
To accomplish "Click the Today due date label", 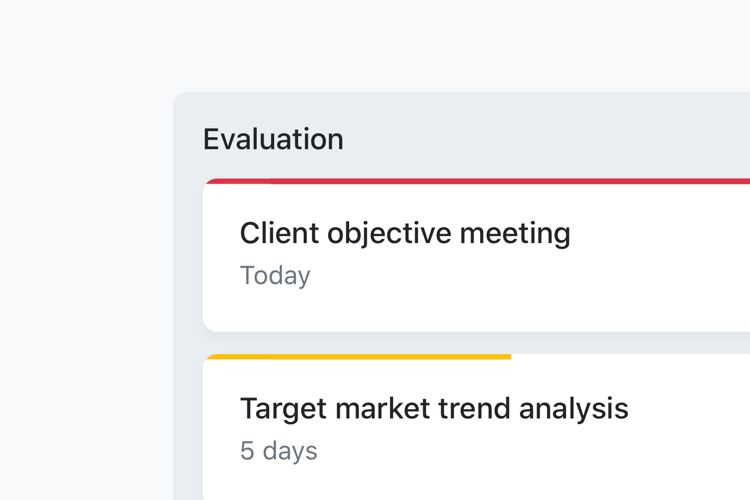I will tap(275, 276).
